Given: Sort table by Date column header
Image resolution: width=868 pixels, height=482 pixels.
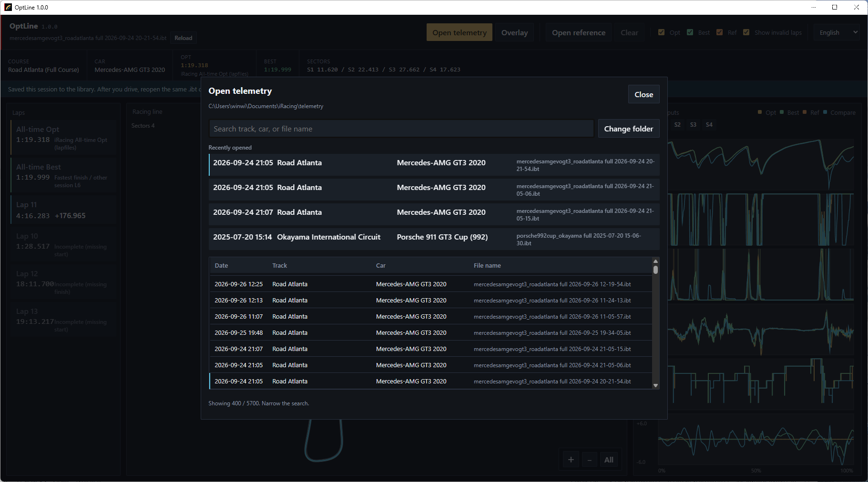Looking at the screenshot, I should tap(221, 265).
